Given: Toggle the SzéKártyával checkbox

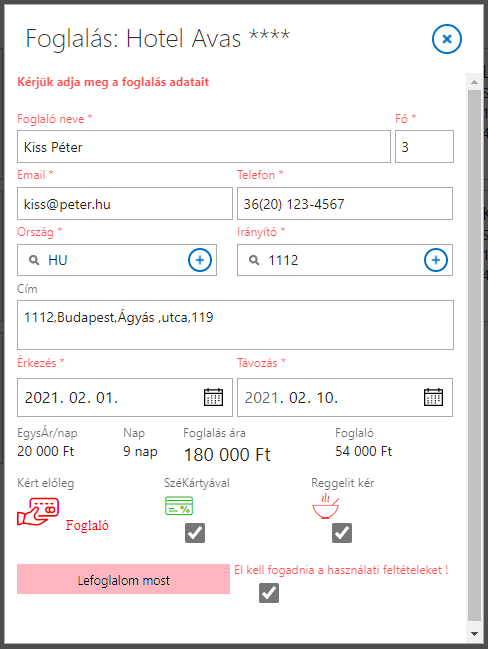Looking at the screenshot, I should click(x=195, y=533).
